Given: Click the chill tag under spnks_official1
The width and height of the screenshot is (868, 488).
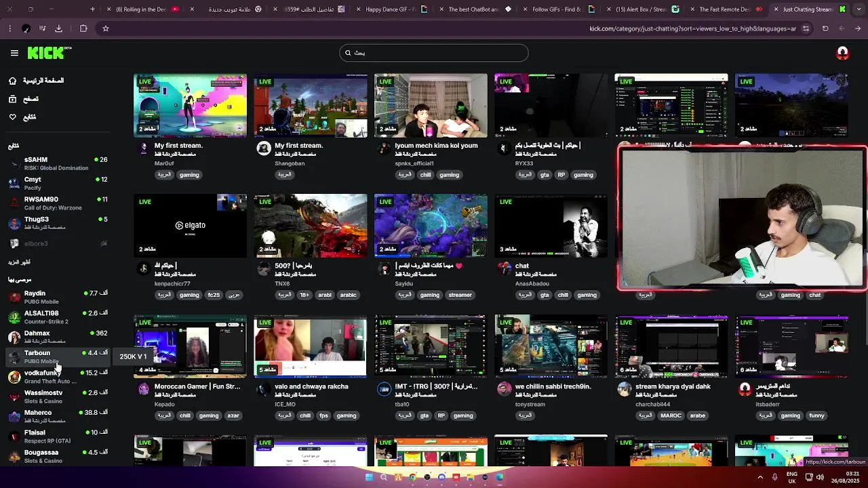Looking at the screenshot, I should (425, 175).
